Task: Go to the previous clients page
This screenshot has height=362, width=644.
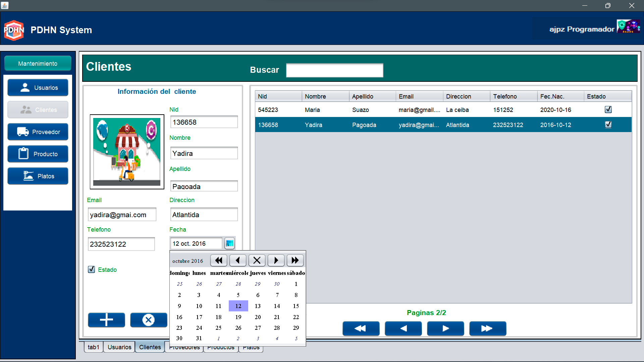Action: tap(403, 328)
